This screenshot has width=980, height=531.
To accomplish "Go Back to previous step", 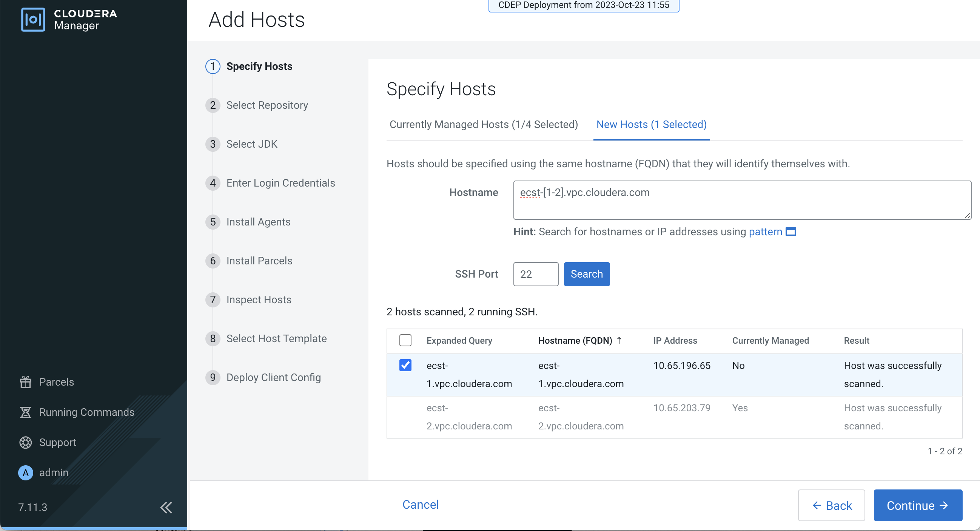I will click(x=831, y=505).
